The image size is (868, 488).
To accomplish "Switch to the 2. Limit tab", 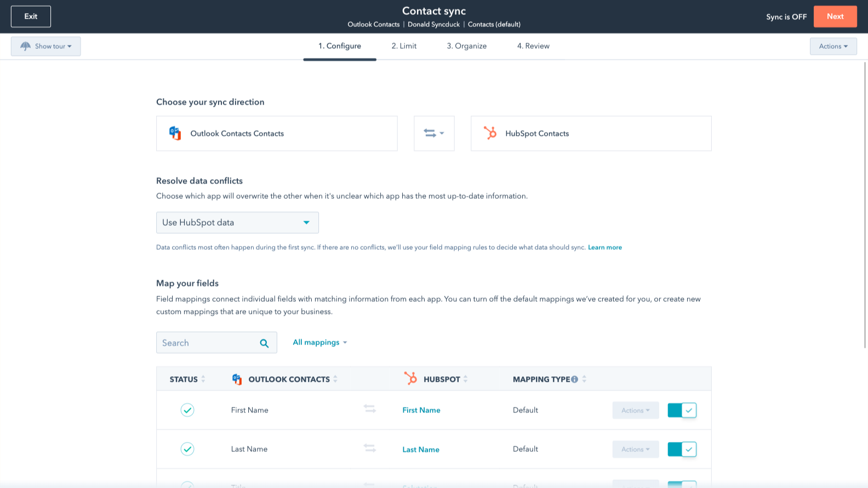I will (404, 46).
